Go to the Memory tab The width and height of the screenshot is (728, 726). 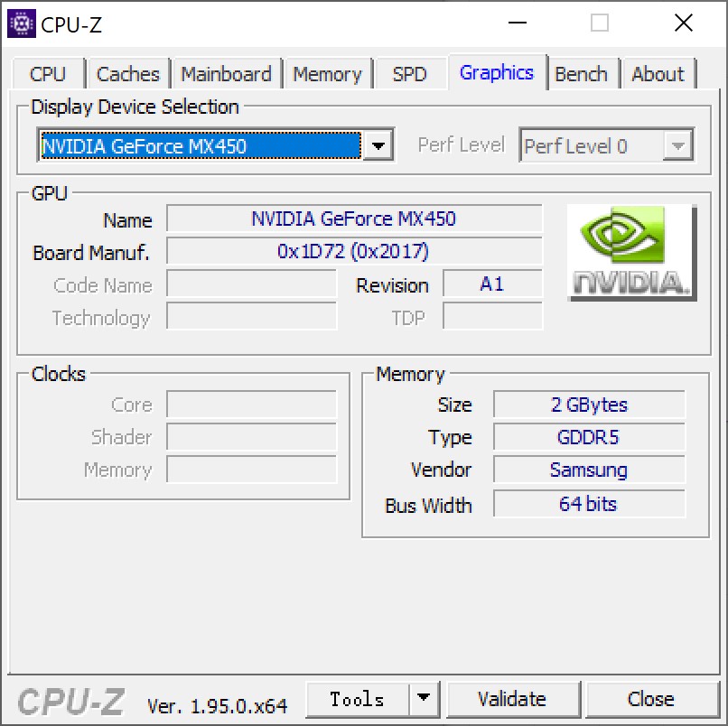tap(328, 74)
